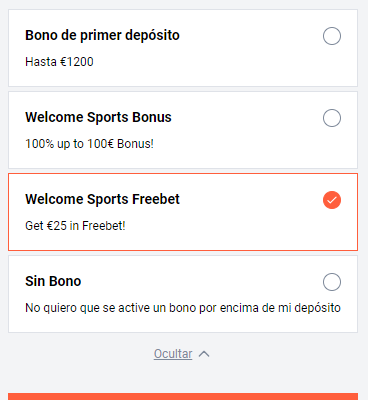Image resolution: width=368 pixels, height=400 pixels.
Task: Click the Get €25 in Freebet! text
Action: [x=75, y=226]
